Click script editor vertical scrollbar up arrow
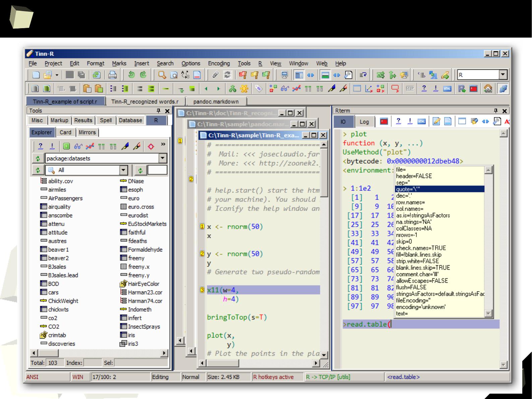 pos(324,145)
